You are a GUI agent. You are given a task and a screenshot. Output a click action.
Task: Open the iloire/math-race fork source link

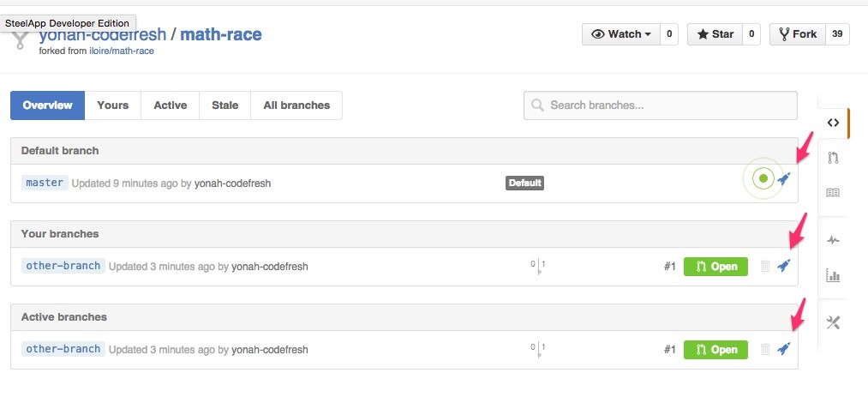[122, 51]
